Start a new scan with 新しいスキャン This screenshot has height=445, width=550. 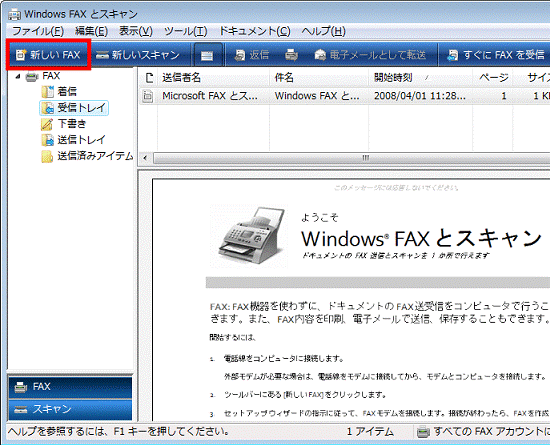pyautogui.click(x=138, y=55)
